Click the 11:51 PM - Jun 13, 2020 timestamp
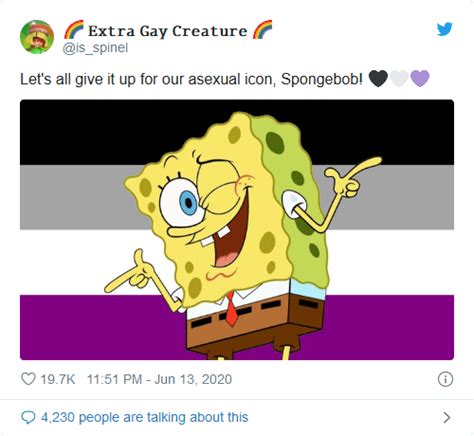474x436 pixels. point(159,379)
